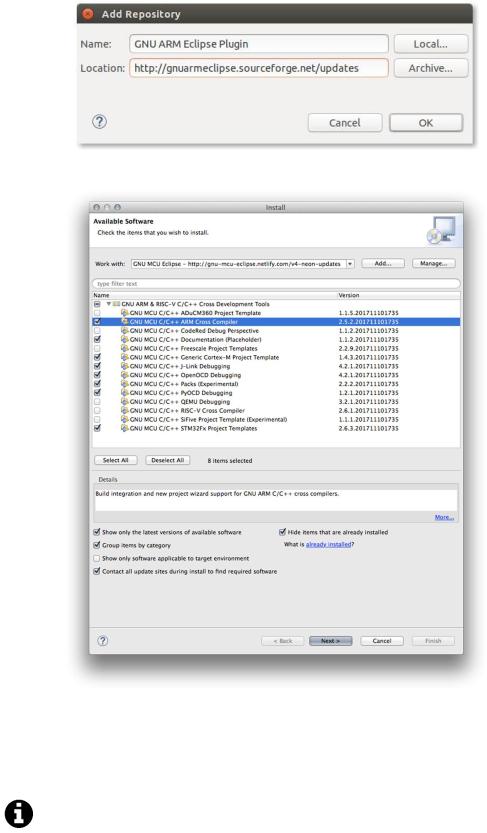Click Cancel in the Install dialog
This screenshot has height=833, width=487.
[x=382, y=641]
